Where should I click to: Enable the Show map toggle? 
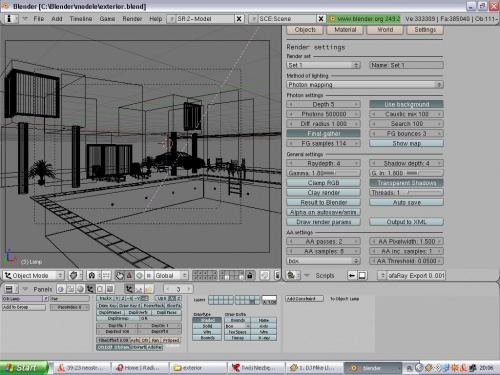[406, 143]
